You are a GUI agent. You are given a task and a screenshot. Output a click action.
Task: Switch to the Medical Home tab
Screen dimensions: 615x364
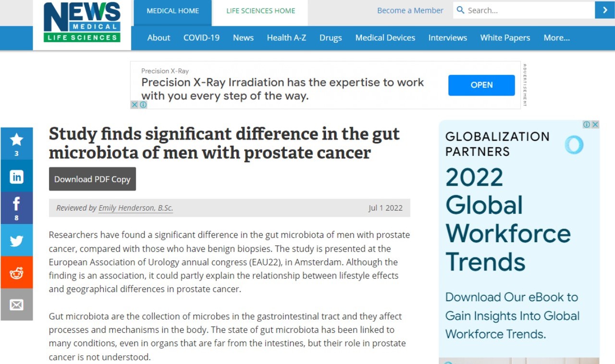point(172,10)
